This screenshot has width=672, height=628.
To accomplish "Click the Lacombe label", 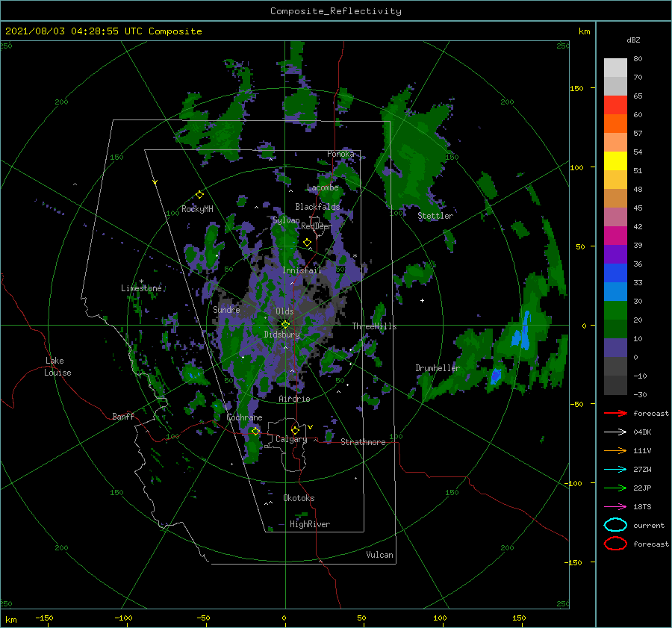I will point(323,187).
